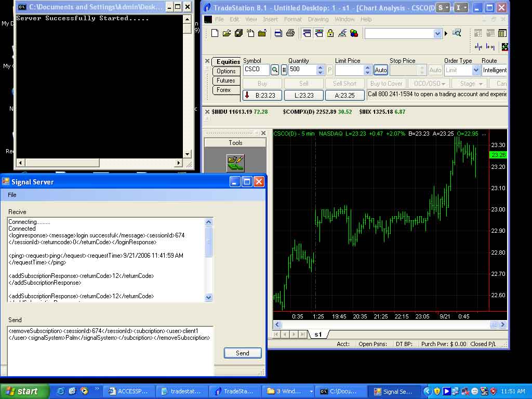
Task: Click the Tools panel header button
Action: tap(235, 142)
